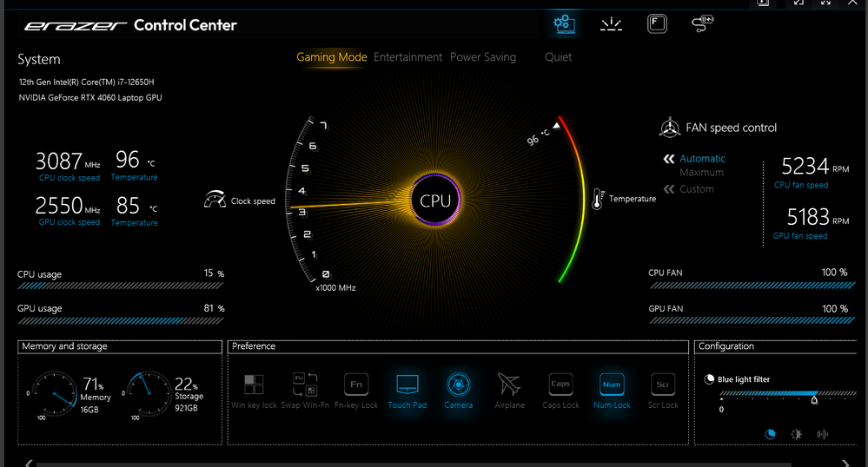Click the scroll right arrow at bottom

pyautogui.click(x=845, y=464)
